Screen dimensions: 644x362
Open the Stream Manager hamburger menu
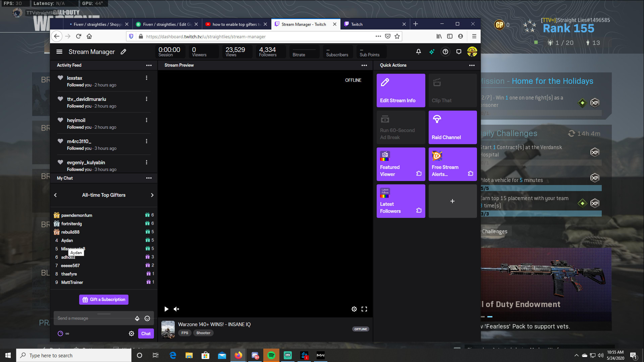(x=59, y=52)
